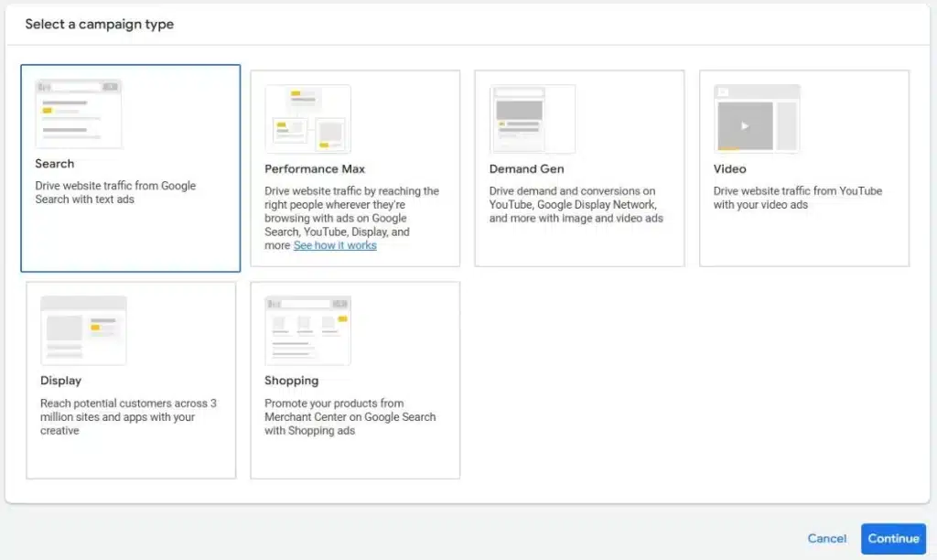Click the Performance Max illustration icon

(307, 119)
